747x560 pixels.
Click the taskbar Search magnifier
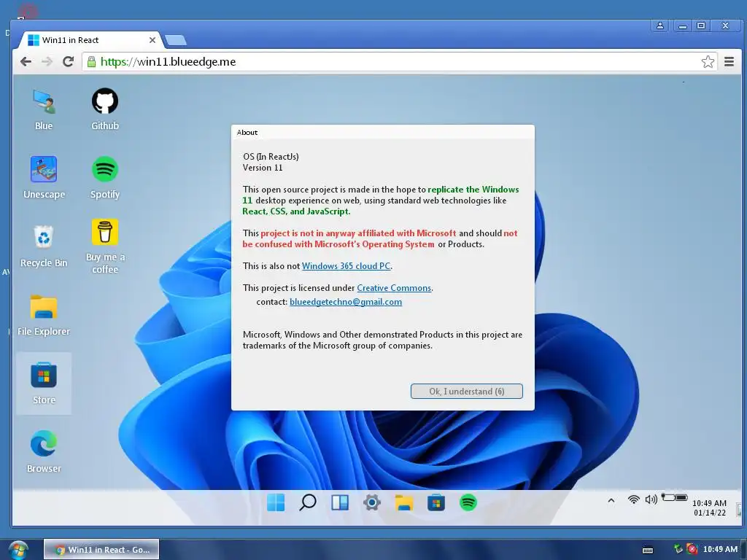tap(308, 502)
